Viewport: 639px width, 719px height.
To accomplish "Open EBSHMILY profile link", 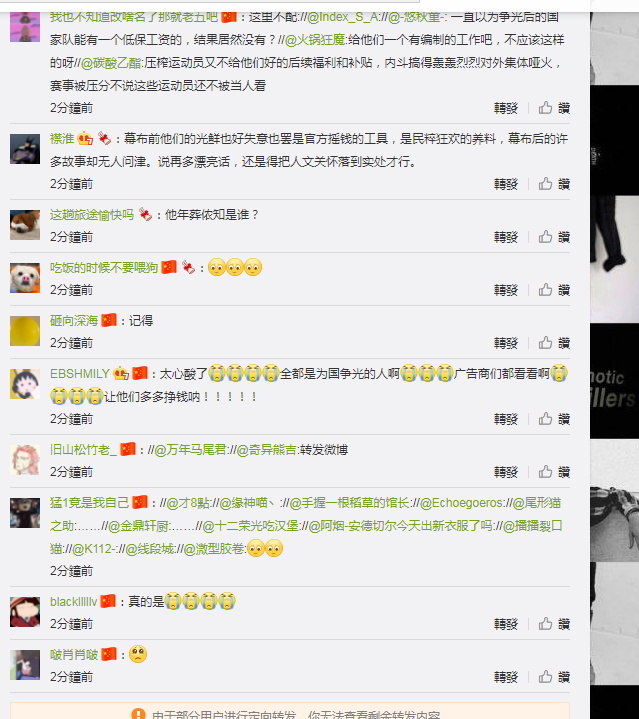I will [80, 374].
